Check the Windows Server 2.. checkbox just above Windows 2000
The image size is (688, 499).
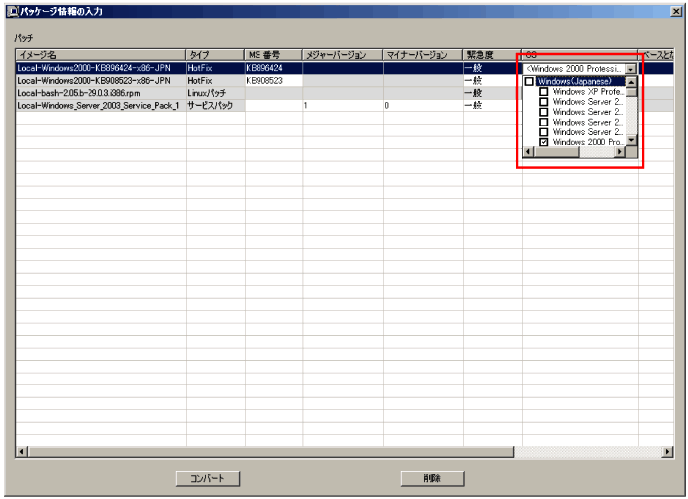(544, 132)
